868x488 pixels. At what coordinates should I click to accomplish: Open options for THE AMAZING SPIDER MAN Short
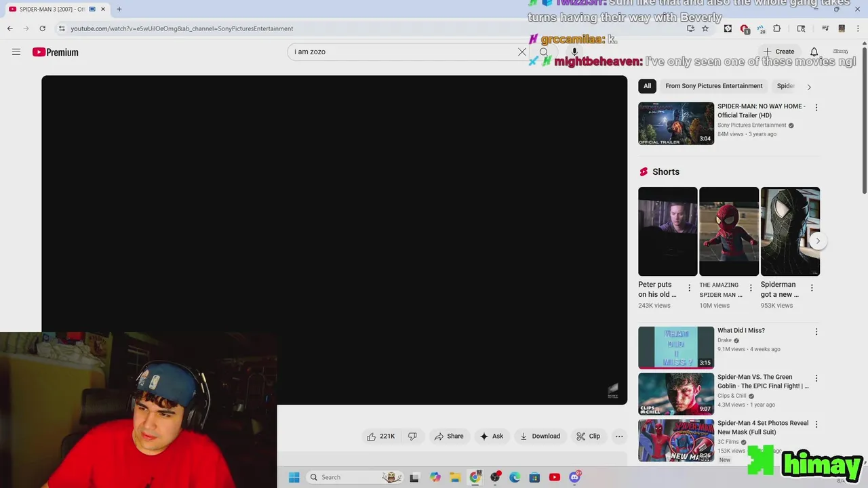click(751, 288)
